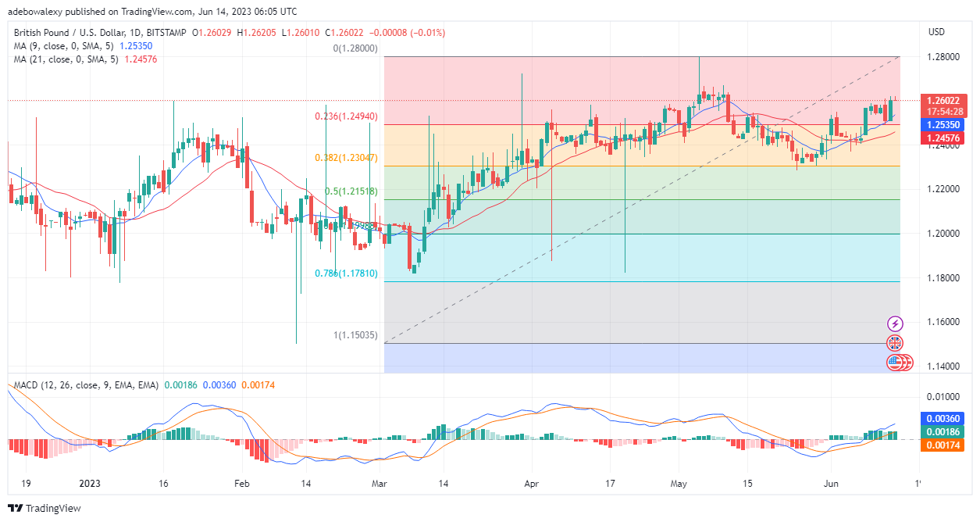Click the 1.18000 price axis label

pyautogui.click(x=943, y=278)
